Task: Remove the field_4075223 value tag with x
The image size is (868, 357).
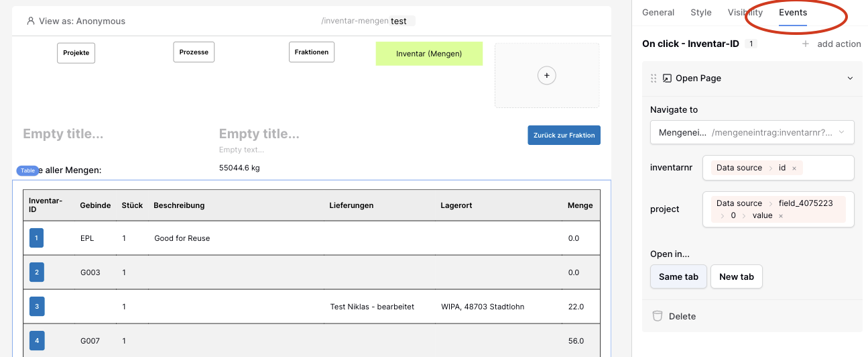Action: [781, 216]
